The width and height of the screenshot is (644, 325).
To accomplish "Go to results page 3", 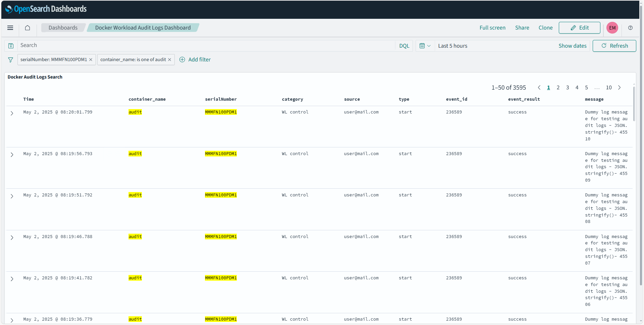I will click(568, 87).
